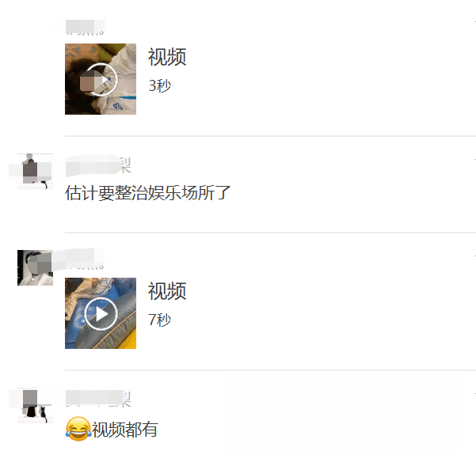Play the 7秒 video using its play button
The width and height of the screenshot is (476, 466).
[101, 314]
